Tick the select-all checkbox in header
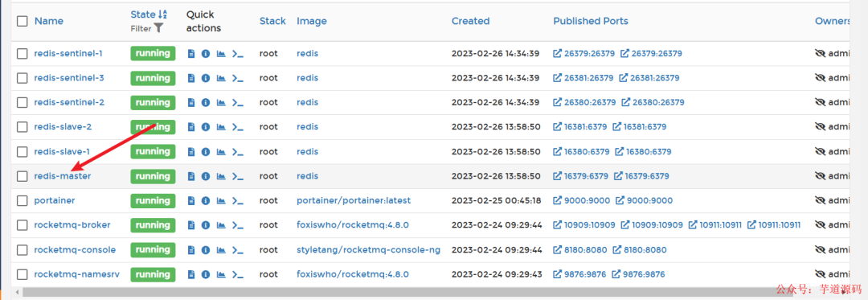Screen dimensions: 868x300 22,21
